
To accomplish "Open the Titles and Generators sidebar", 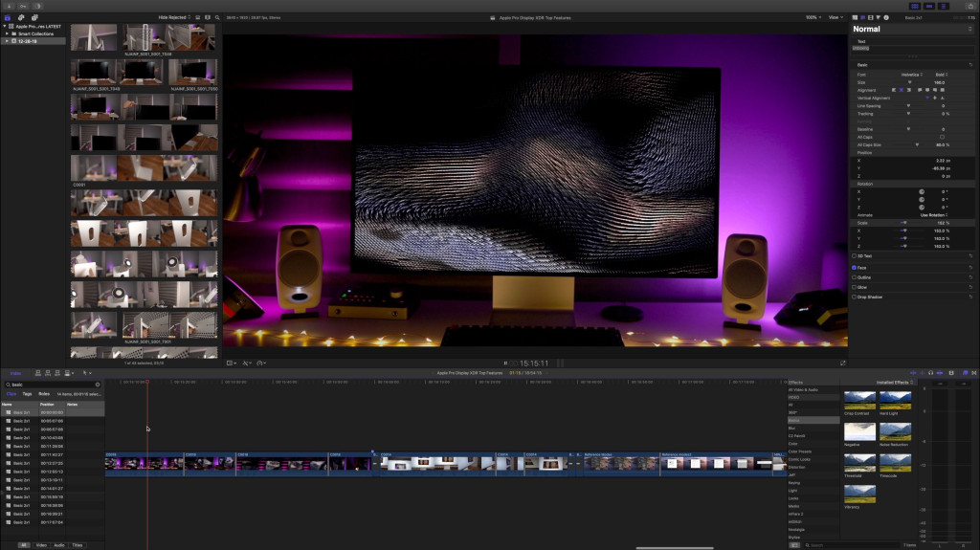I will [x=34, y=17].
